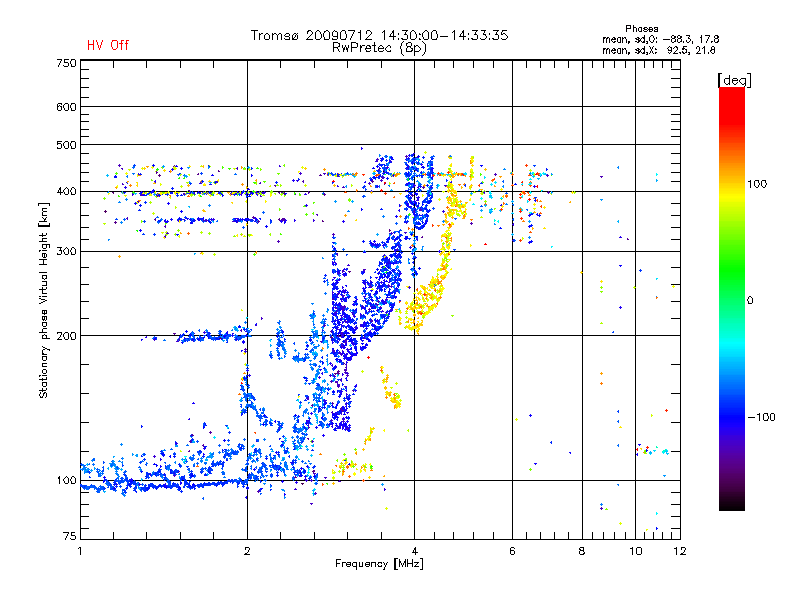Select the 'mean, sd,X: 92.5, 21.8' line
The height and width of the screenshot is (600, 800).
pyautogui.click(x=659, y=50)
